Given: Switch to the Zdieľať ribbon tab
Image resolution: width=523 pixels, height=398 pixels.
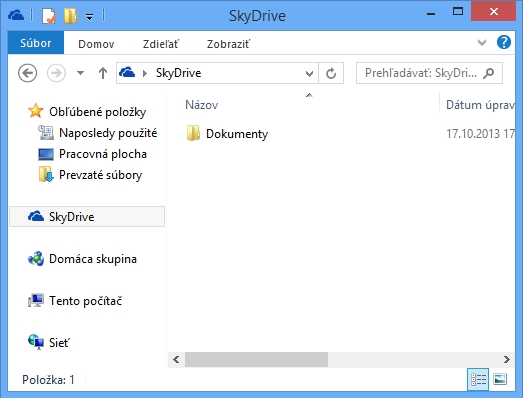Looking at the screenshot, I should coord(161,44).
